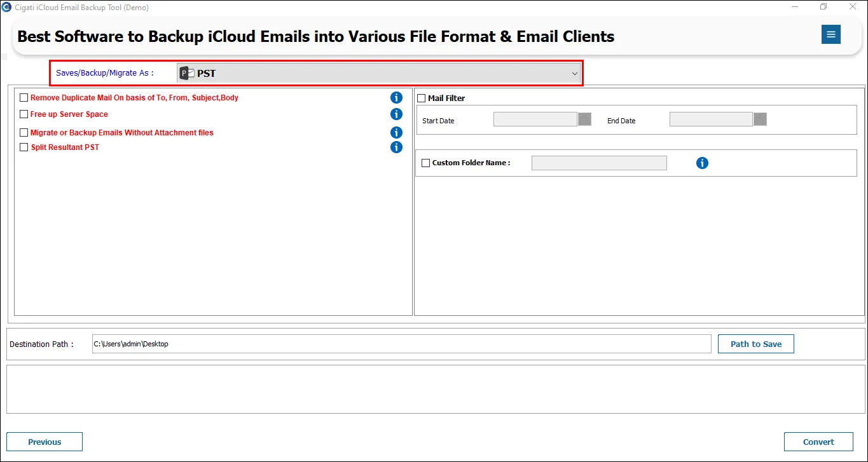Toggle Free up Server Space checkbox
Viewport: 868px width, 462px height.
[24, 114]
